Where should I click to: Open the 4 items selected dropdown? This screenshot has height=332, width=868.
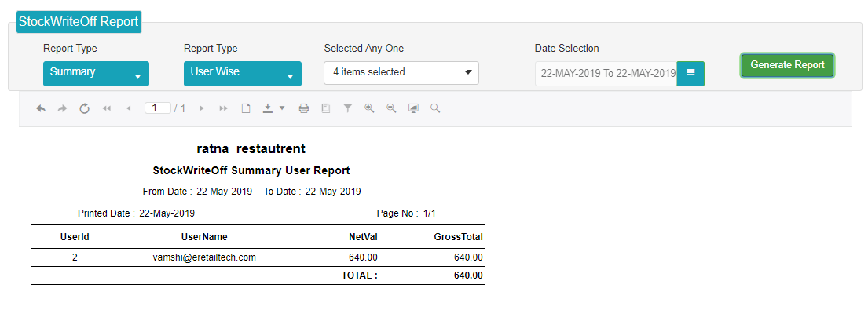point(401,72)
